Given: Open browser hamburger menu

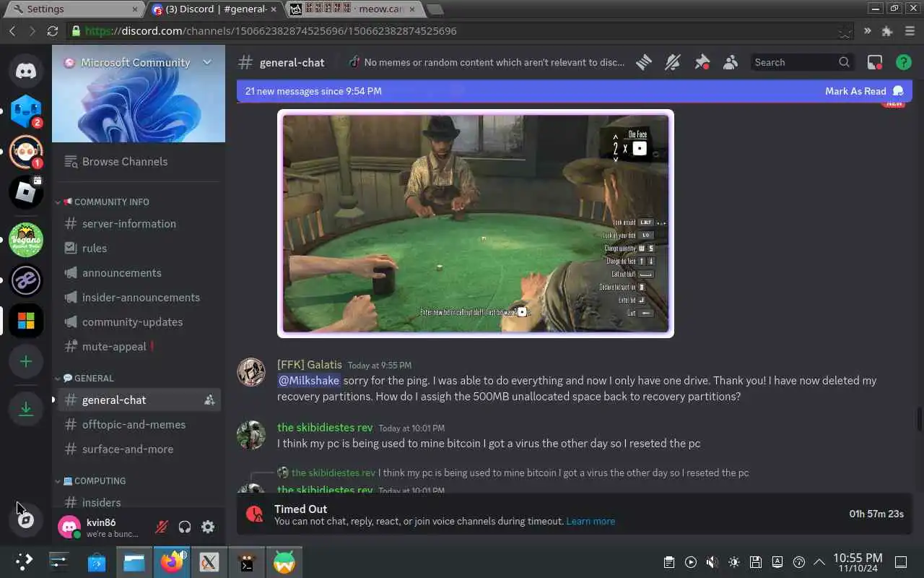Looking at the screenshot, I should click(908, 31).
